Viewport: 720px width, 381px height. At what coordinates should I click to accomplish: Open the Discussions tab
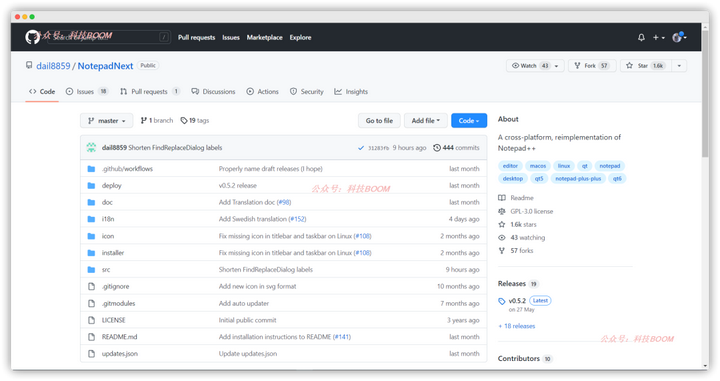(x=213, y=92)
